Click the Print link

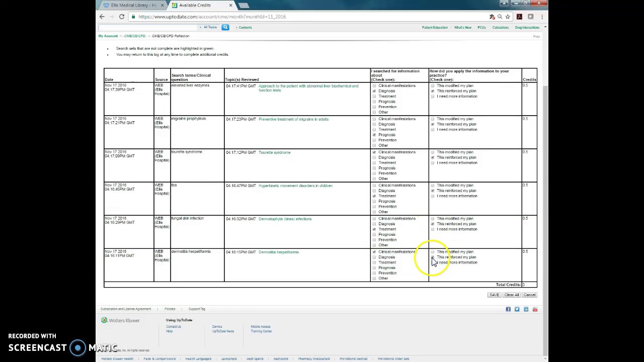[x=536, y=36]
